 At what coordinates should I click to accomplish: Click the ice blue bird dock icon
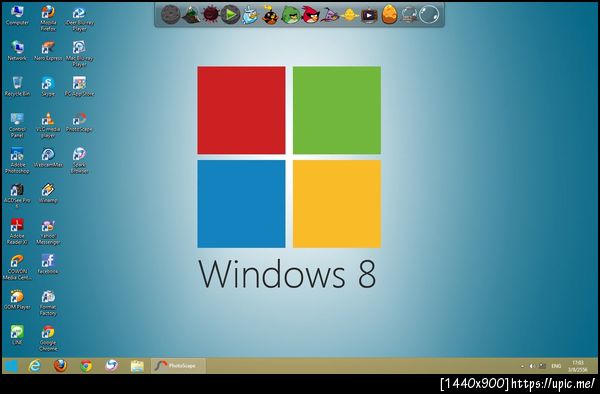[250, 15]
